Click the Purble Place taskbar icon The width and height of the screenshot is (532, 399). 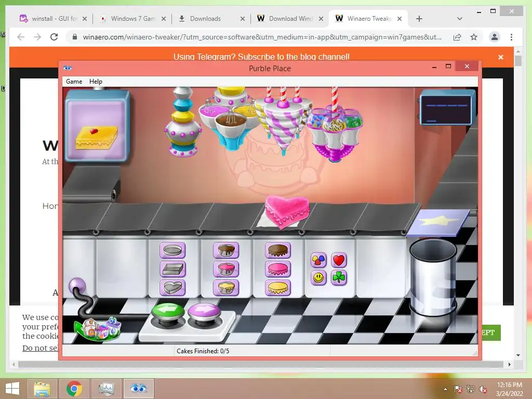point(138,389)
